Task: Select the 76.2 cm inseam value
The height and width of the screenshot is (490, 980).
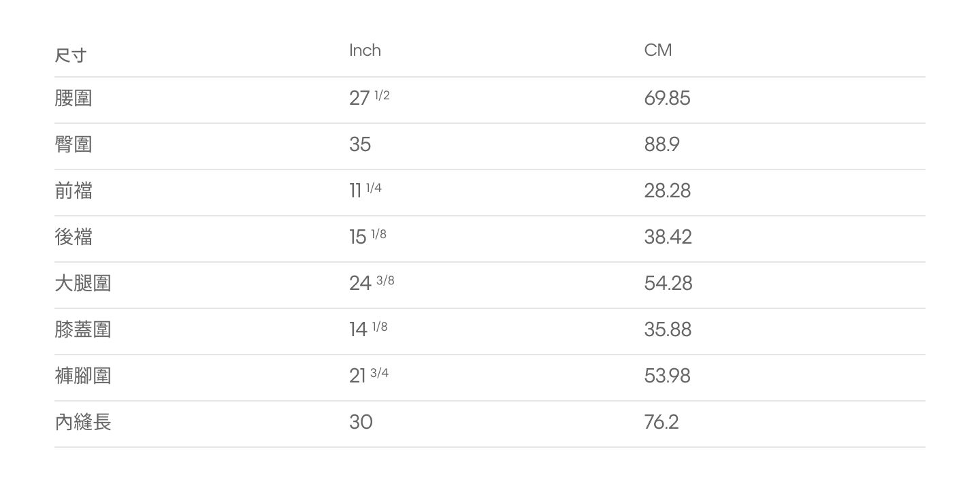Action: (x=661, y=422)
